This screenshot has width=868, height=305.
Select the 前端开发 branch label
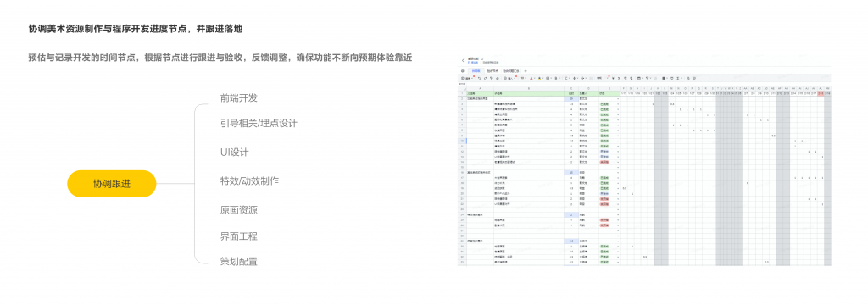point(238,98)
